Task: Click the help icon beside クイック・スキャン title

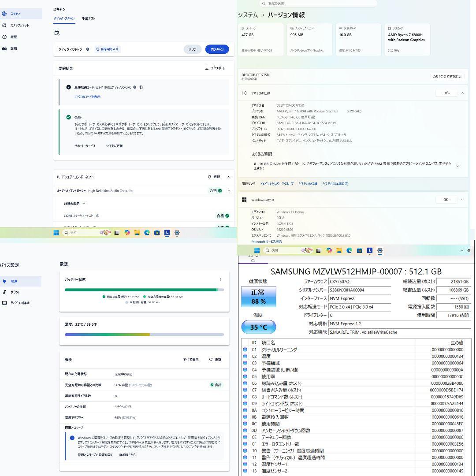Action: click(x=88, y=49)
